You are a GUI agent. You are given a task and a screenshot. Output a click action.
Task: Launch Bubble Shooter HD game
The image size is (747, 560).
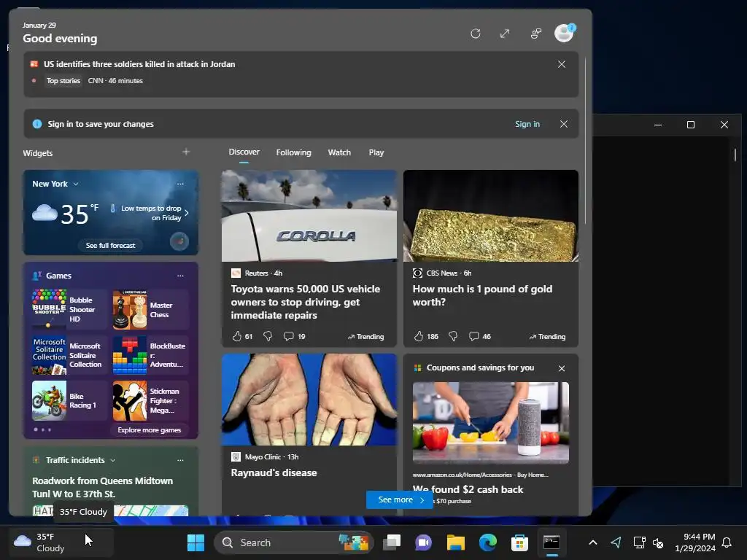point(69,309)
